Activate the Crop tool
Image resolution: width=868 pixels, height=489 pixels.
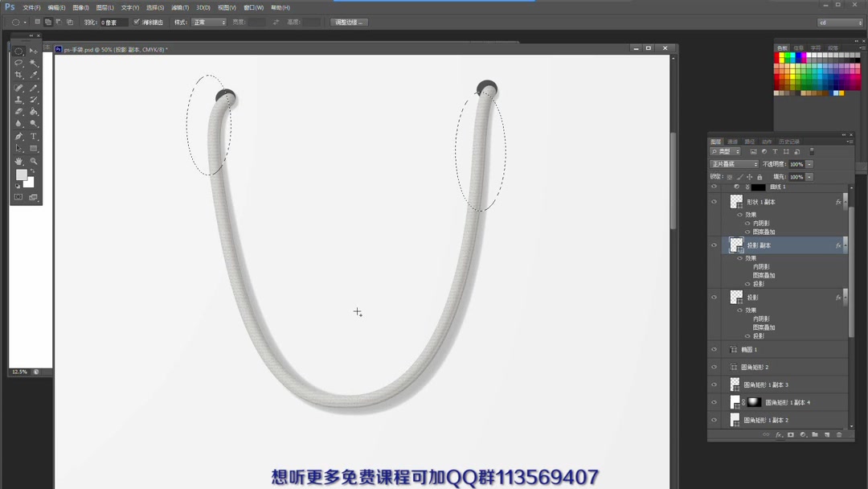[x=18, y=74]
